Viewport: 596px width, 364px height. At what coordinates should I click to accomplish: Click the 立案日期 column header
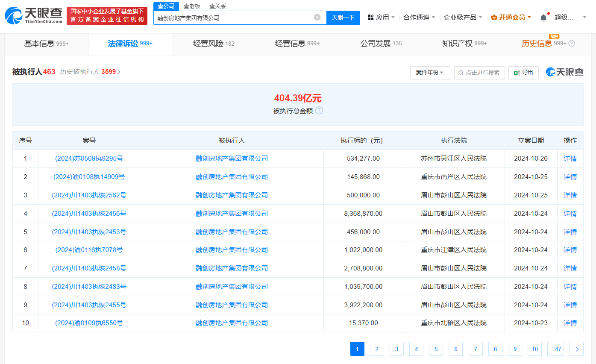point(531,141)
